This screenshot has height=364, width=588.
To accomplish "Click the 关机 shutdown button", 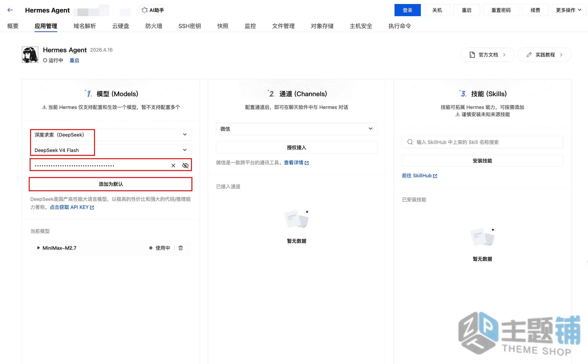I will 437,10.
